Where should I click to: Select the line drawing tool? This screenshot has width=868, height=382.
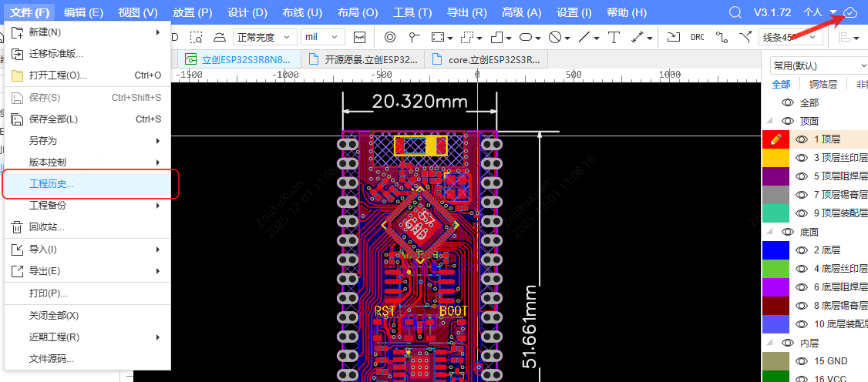point(584,37)
